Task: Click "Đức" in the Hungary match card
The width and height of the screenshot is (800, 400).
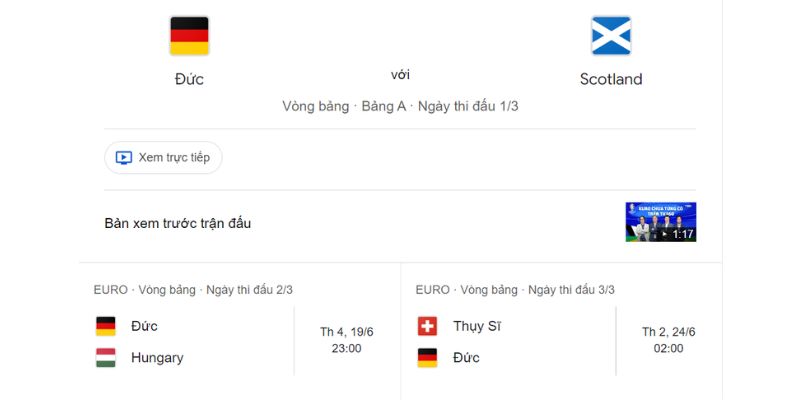Action: [144, 326]
